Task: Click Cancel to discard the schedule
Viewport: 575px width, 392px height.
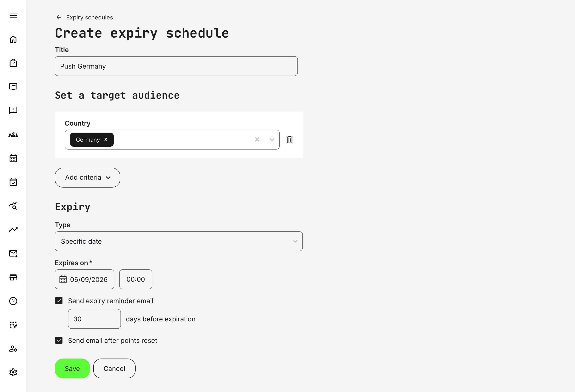Action: (114, 368)
